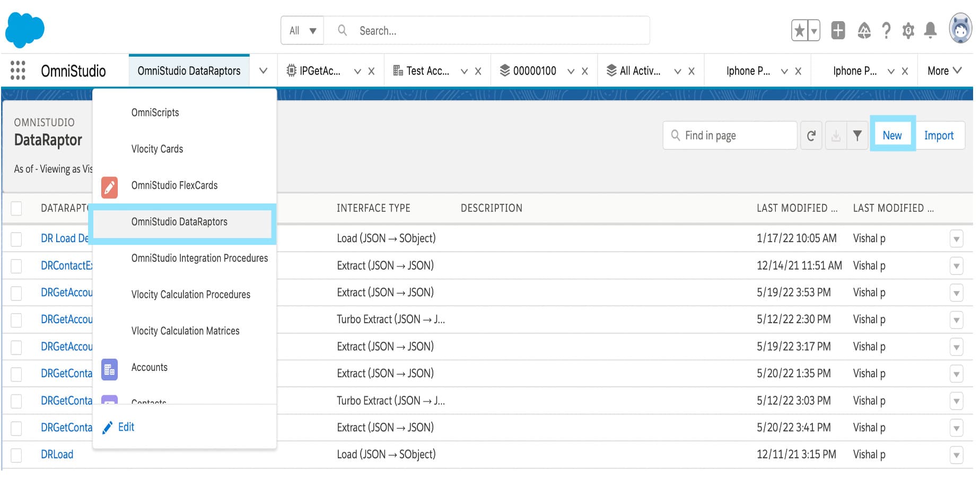
Task: Click Edit in the navigation menu
Action: tap(126, 427)
